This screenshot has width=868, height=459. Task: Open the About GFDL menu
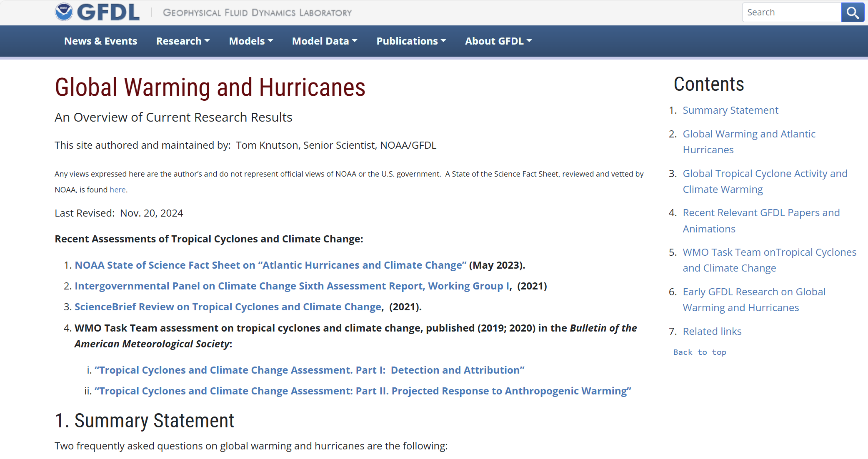(498, 41)
